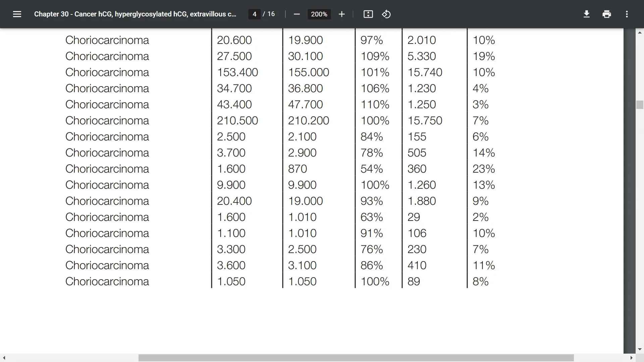Click the value 20.600
Viewport: 644px width, 362px height.
tap(234, 40)
